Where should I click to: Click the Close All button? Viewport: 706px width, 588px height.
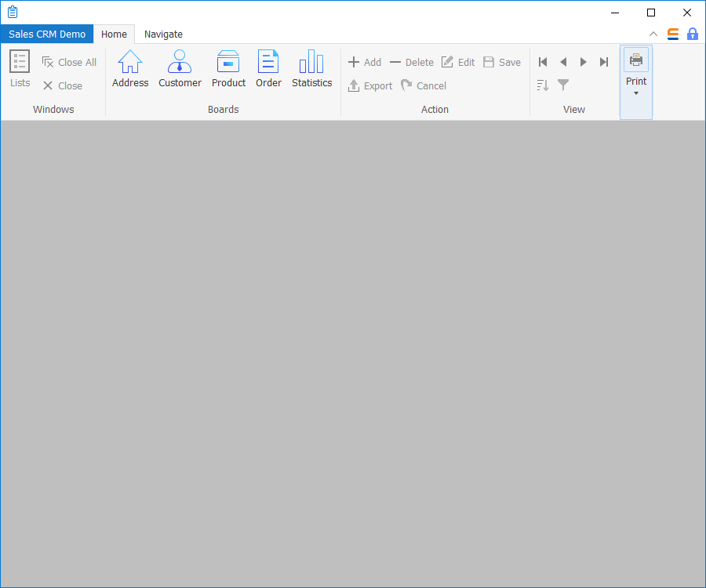coord(69,62)
